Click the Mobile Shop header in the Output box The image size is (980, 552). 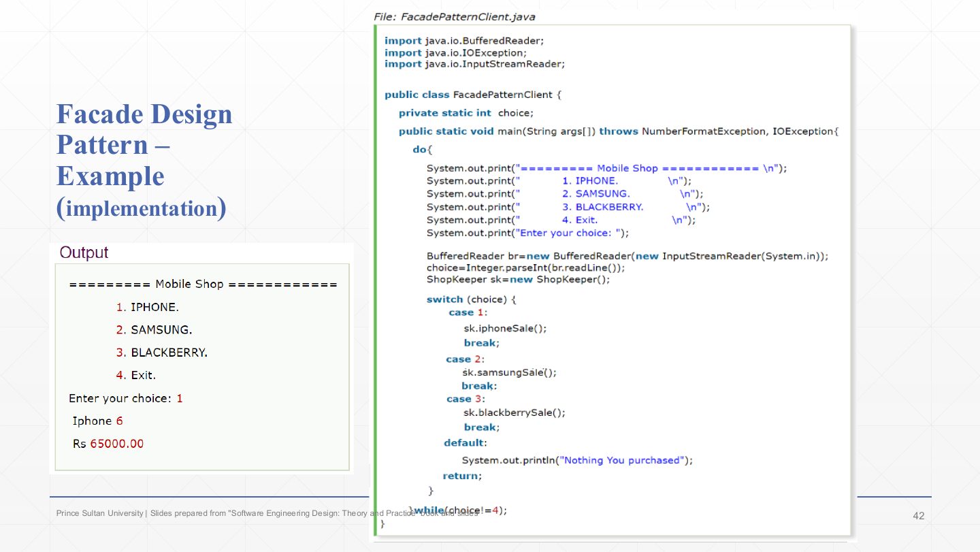point(203,284)
